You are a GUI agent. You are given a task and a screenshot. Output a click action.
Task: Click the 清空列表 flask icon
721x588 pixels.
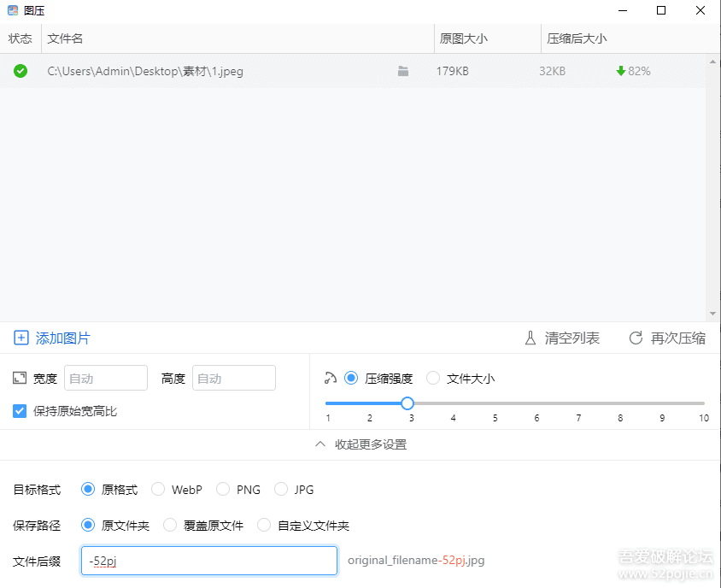pos(530,338)
